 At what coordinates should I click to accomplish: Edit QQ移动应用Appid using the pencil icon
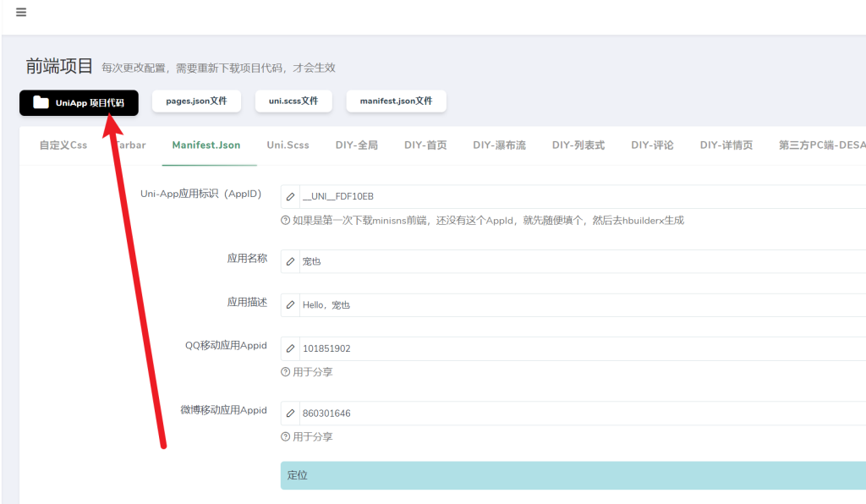(290, 348)
